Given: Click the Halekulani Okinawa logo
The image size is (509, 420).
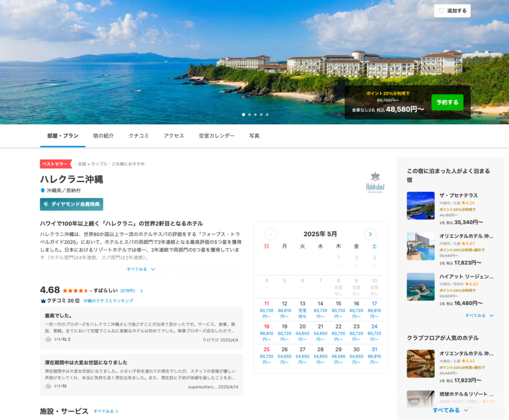Looking at the screenshot, I should [x=375, y=183].
